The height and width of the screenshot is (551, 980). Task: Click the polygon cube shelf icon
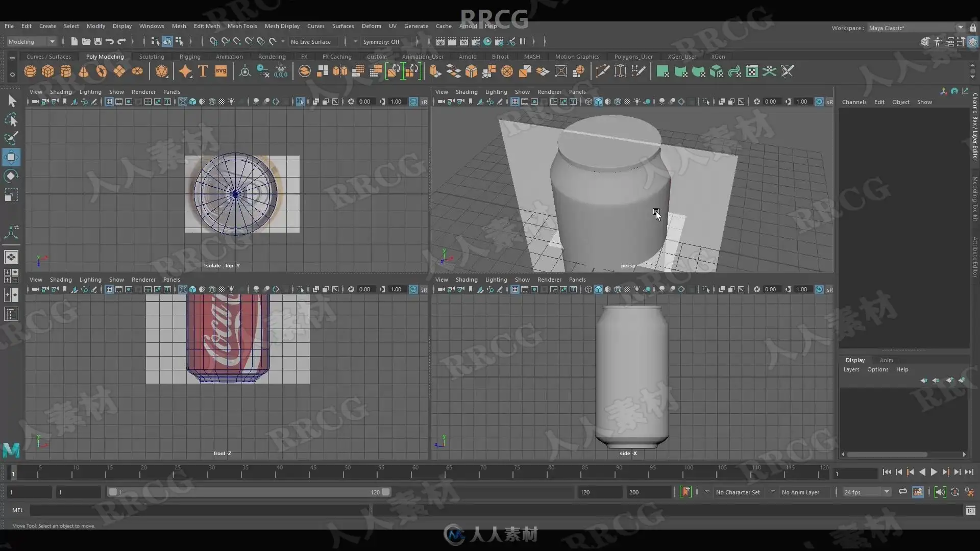coord(48,71)
